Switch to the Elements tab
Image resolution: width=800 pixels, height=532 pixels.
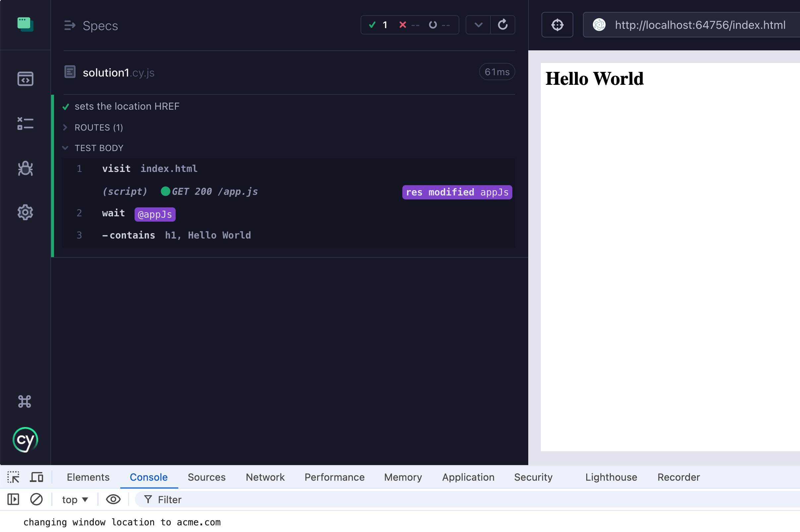tap(88, 477)
